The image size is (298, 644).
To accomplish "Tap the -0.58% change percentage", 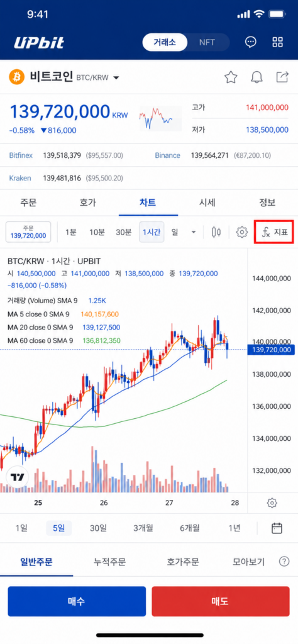I will click(x=22, y=131).
